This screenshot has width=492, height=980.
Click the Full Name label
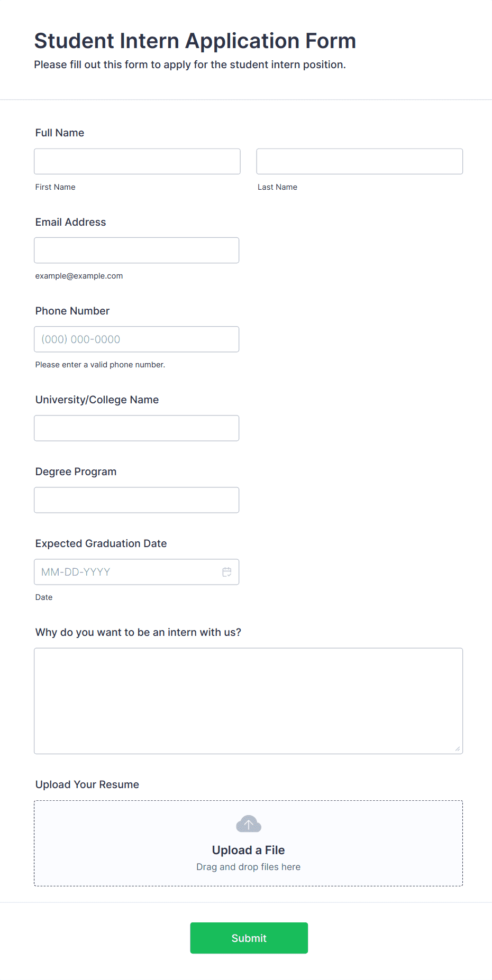(x=60, y=133)
